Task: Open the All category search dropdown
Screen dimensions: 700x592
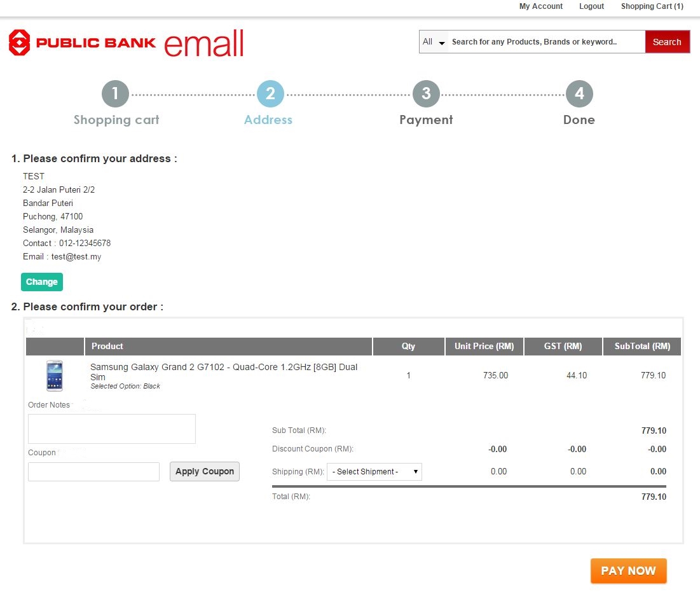Action: click(434, 42)
